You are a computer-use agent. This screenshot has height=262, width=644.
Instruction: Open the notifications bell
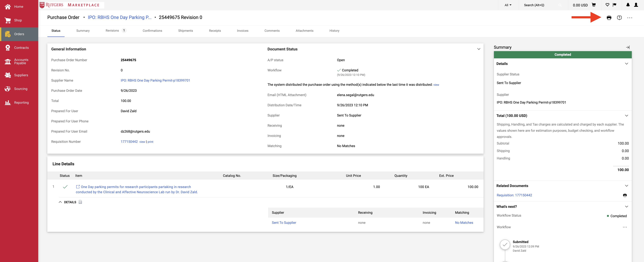tap(628, 5)
